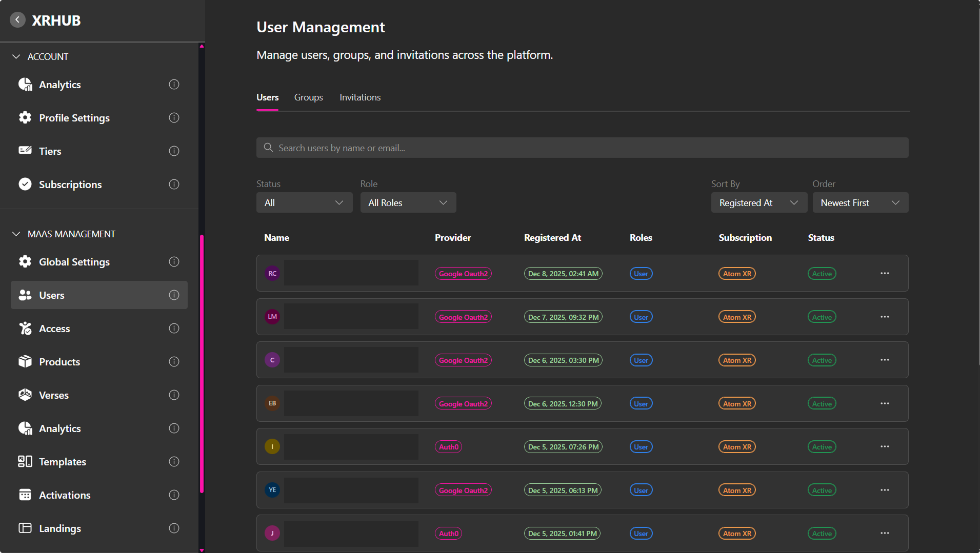Open the Templates page
The width and height of the screenshot is (980, 553).
click(x=63, y=462)
